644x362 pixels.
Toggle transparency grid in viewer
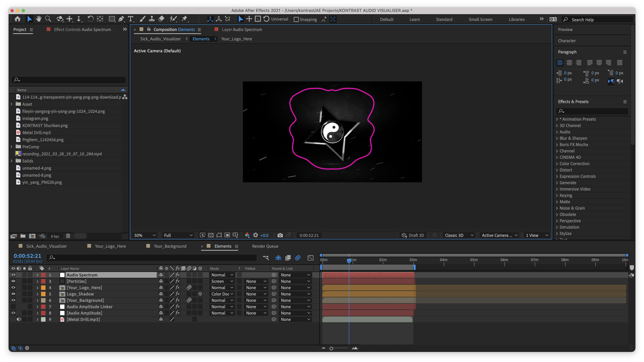(x=211, y=235)
